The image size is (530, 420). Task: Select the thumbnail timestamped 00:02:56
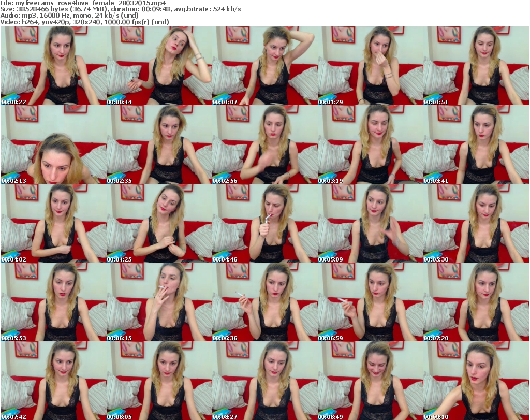tap(264, 144)
